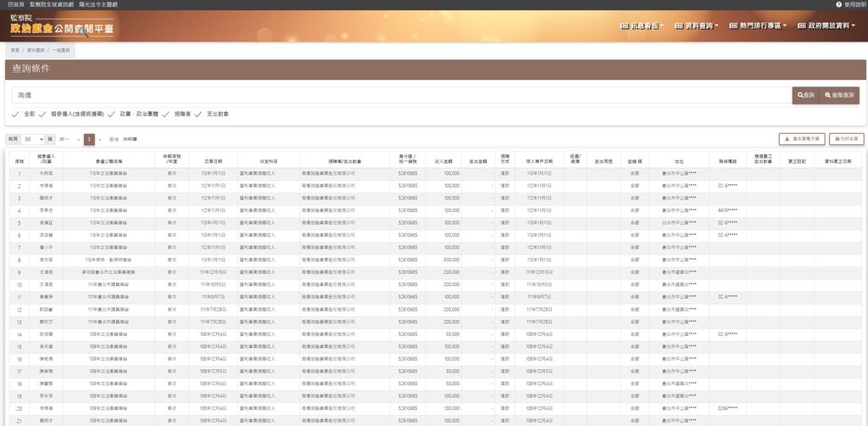
Task: Click 500,000 amount in row 8
Action: tap(452, 260)
